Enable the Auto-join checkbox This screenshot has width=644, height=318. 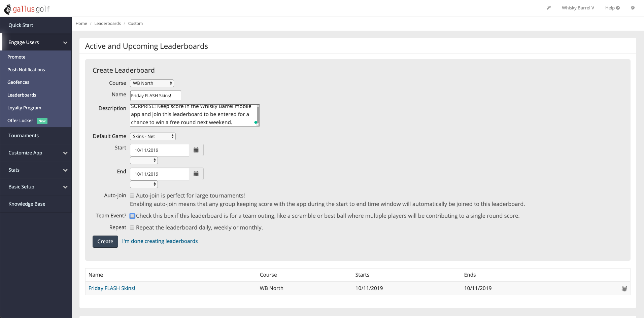click(132, 196)
